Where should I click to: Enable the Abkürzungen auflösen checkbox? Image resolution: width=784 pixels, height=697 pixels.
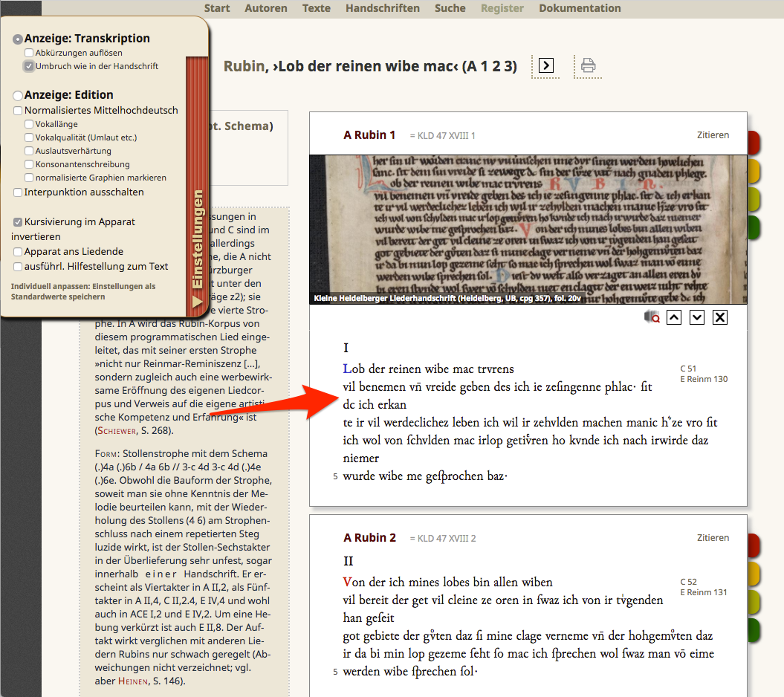point(29,53)
